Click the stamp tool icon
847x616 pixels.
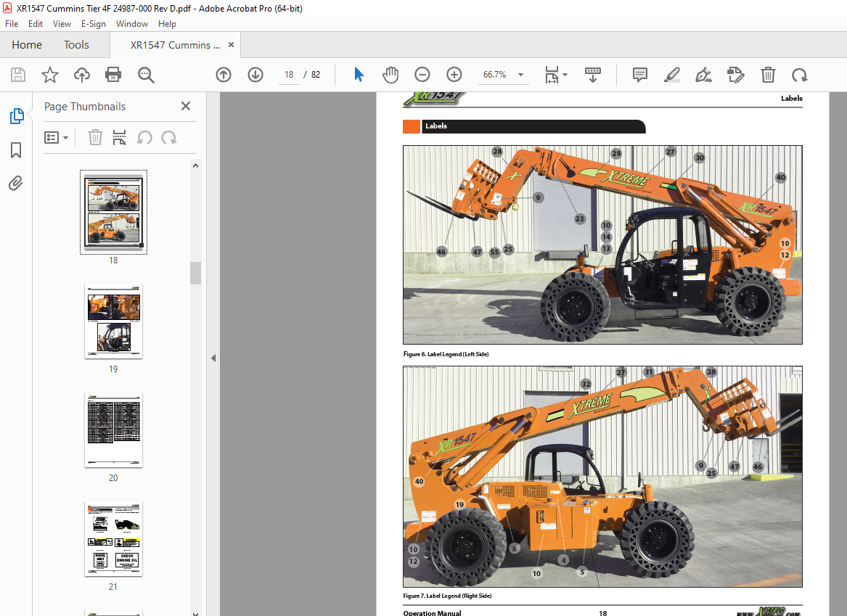pos(736,75)
